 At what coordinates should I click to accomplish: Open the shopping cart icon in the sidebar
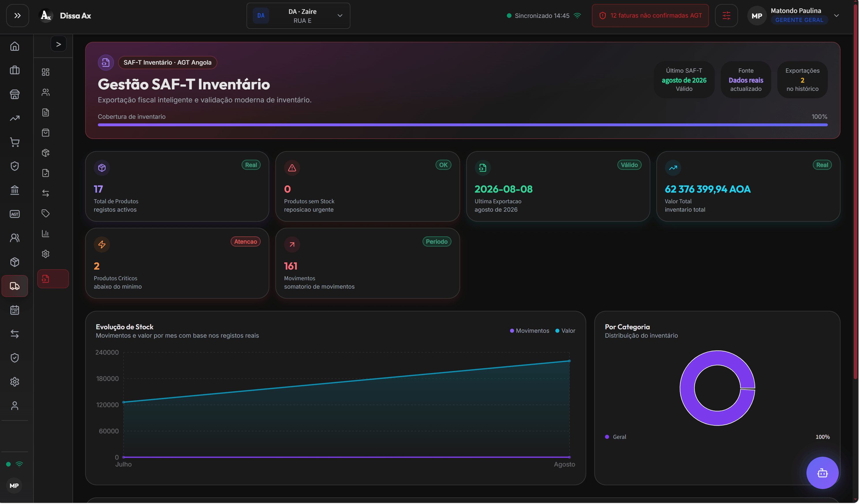point(15,142)
